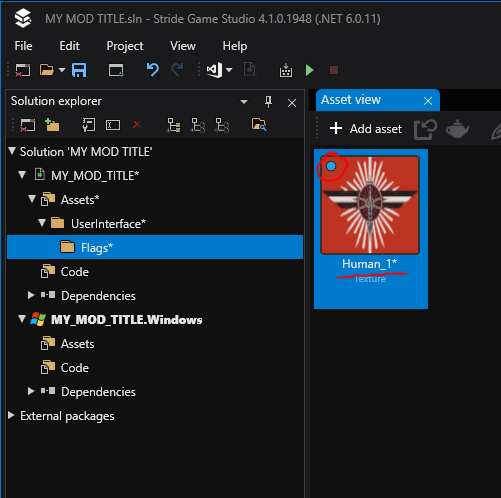Open Solution explorer panel options dropdown
The image size is (501, 498).
point(244,102)
